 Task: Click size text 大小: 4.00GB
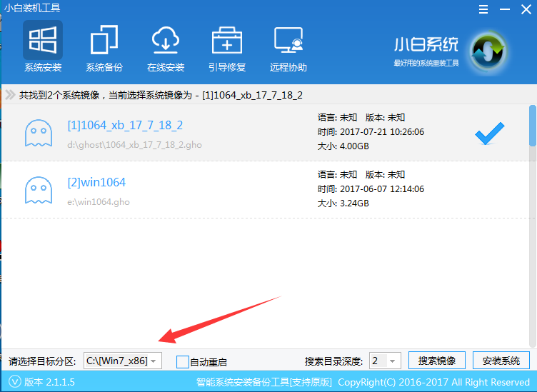pyautogui.click(x=343, y=146)
